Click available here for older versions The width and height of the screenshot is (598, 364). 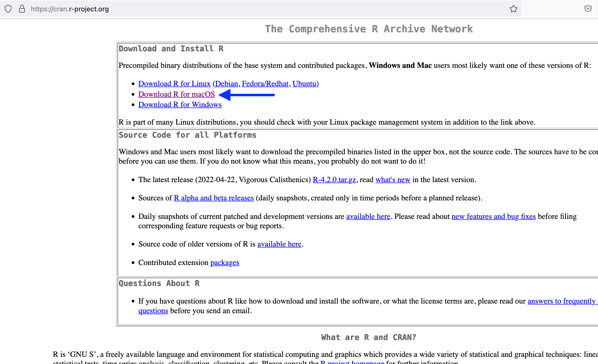(x=279, y=244)
